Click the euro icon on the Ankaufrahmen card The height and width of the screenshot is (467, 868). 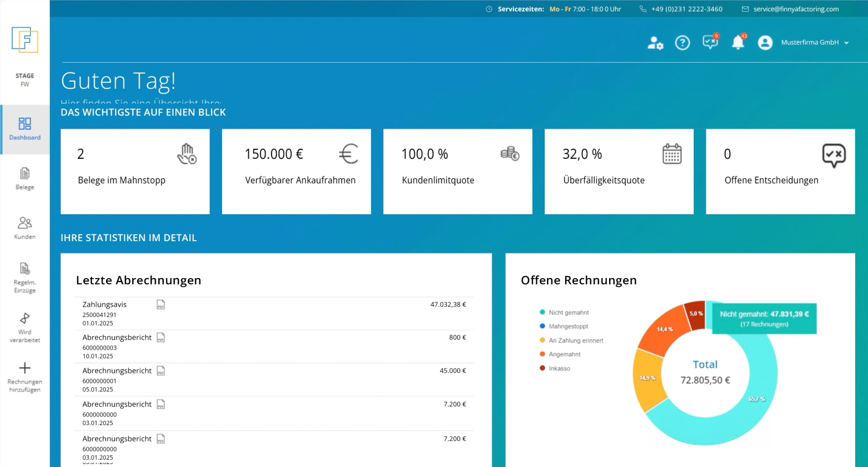coord(348,154)
